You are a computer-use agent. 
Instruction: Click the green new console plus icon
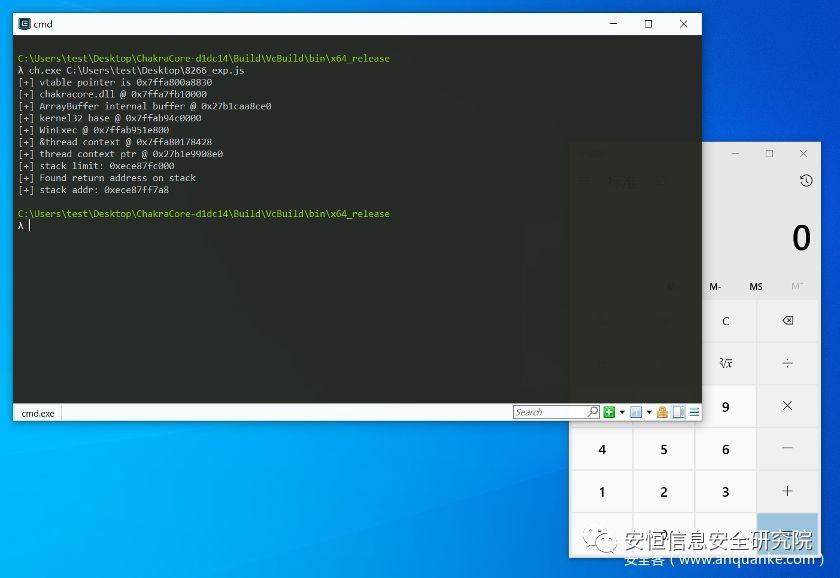[608, 412]
